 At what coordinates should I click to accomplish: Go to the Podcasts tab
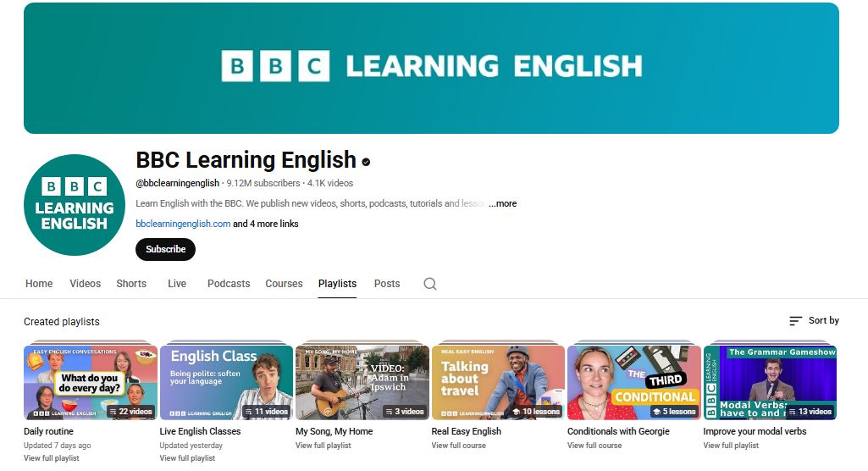[x=229, y=284]
